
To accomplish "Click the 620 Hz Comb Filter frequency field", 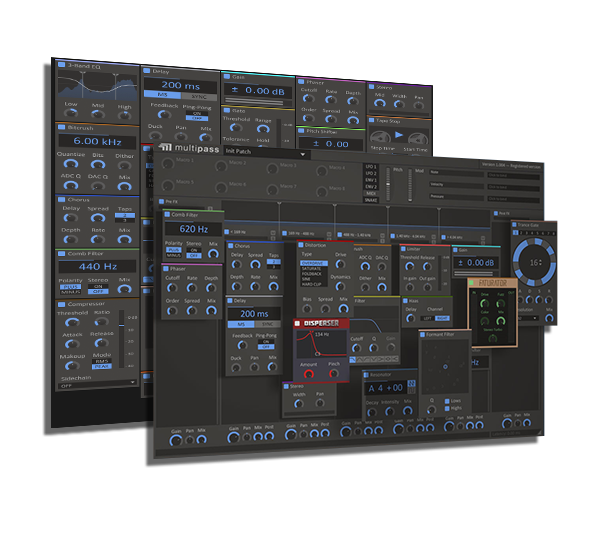I will pos(193,229).
